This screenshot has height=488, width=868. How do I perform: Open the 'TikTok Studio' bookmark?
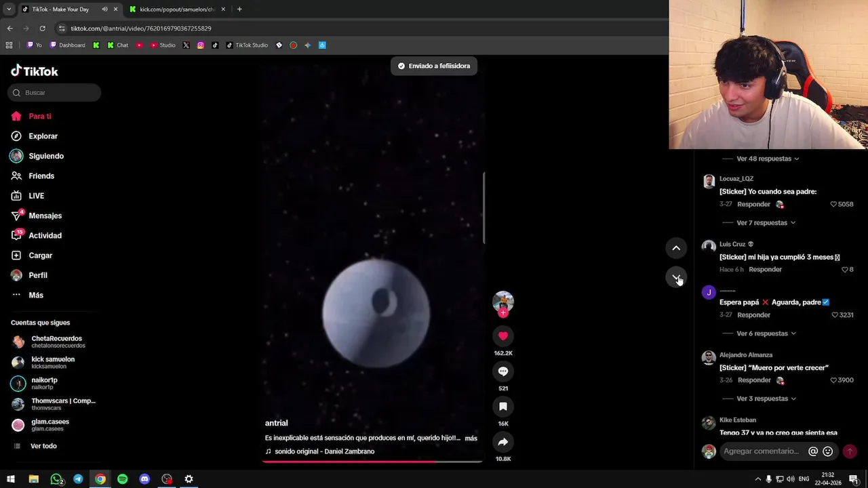pos(247,45)
